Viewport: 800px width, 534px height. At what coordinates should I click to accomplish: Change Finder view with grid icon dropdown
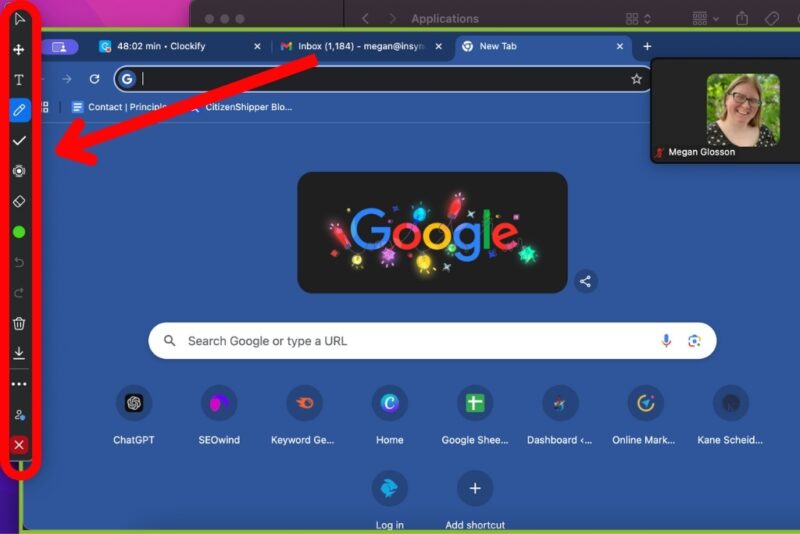tap(638, 19)
